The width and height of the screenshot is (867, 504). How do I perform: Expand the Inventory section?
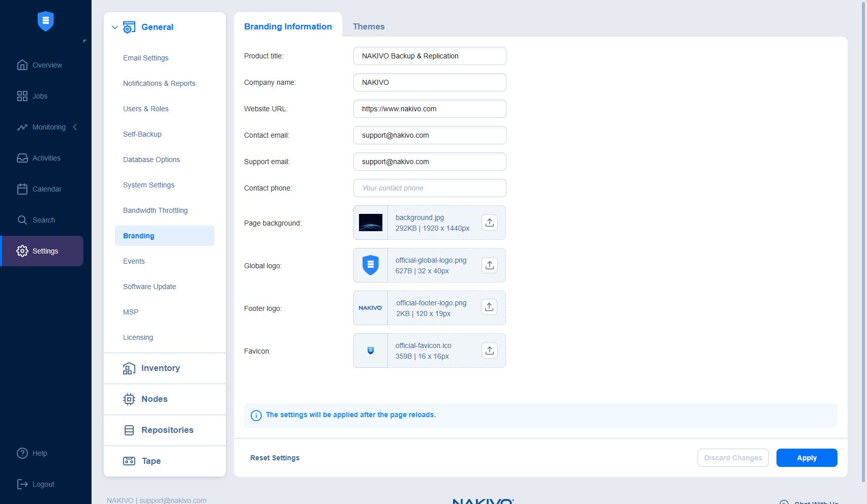(x=160, y=368)
